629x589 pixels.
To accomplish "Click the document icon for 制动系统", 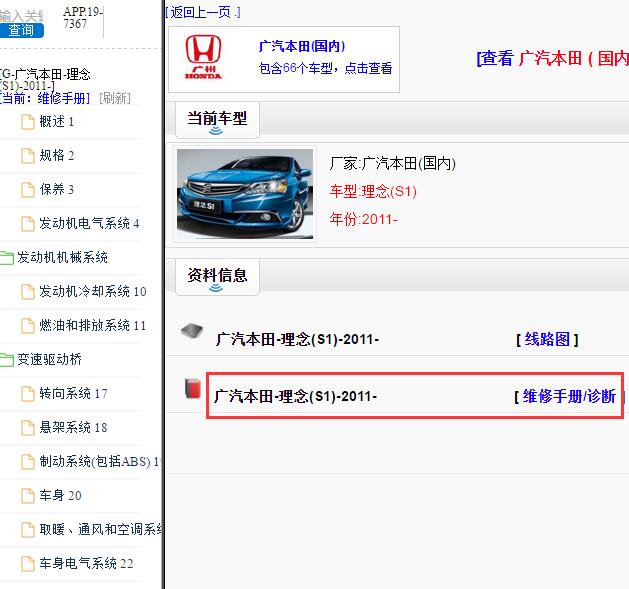I will tap(28, 461).
